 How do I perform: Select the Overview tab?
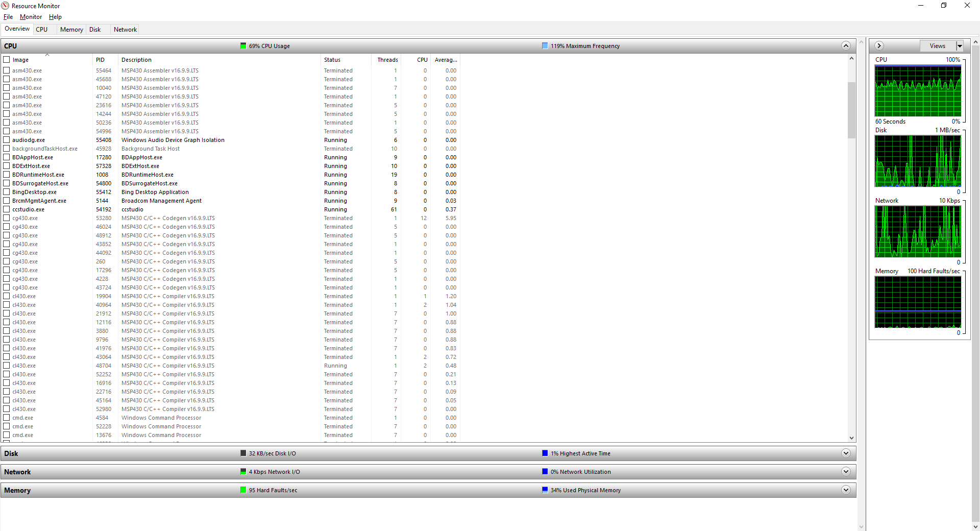point(17,29)
